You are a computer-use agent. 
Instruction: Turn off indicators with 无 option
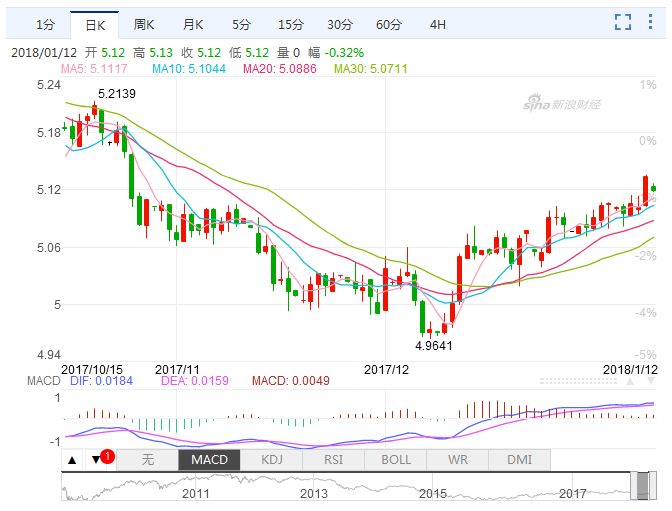(147, 460)
